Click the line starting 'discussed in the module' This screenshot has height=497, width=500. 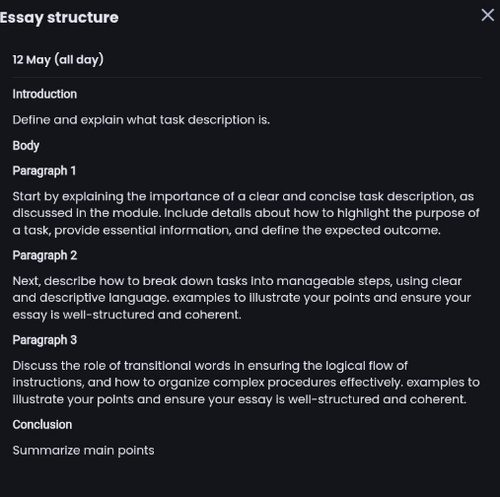(246, 213)
